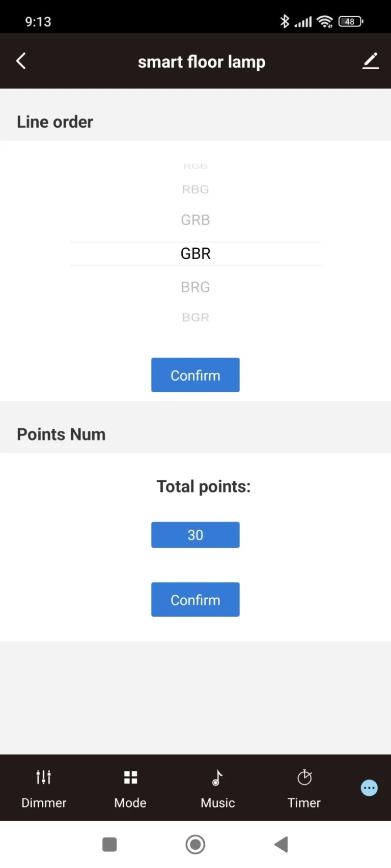Confirm the line order selection
The image size is (391, 868).
(195, 375)
